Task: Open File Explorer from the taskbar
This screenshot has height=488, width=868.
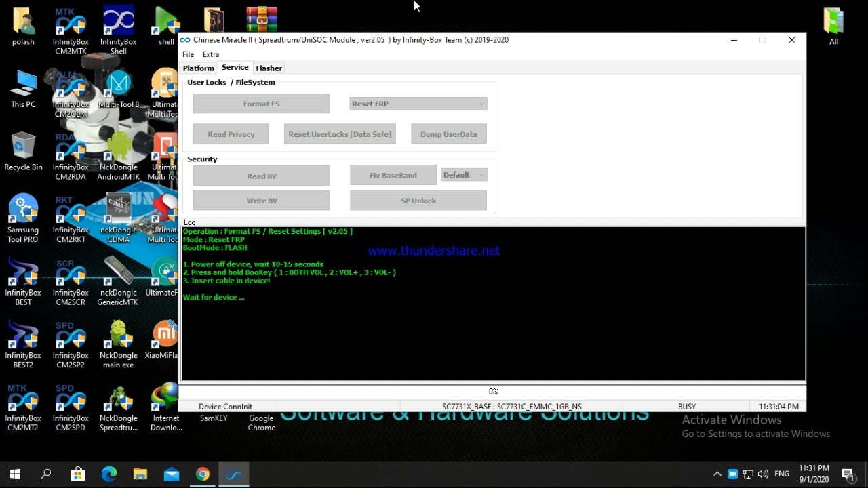Action: pos(140,474)
